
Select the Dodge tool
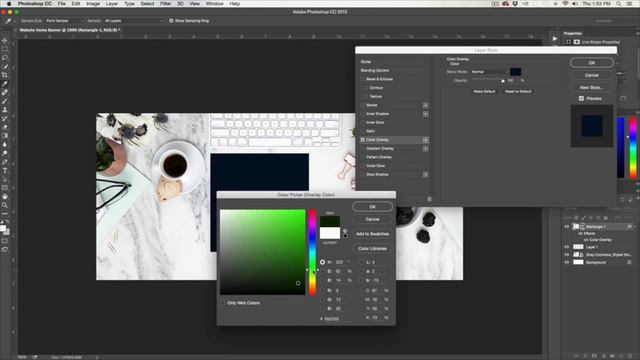5,153
